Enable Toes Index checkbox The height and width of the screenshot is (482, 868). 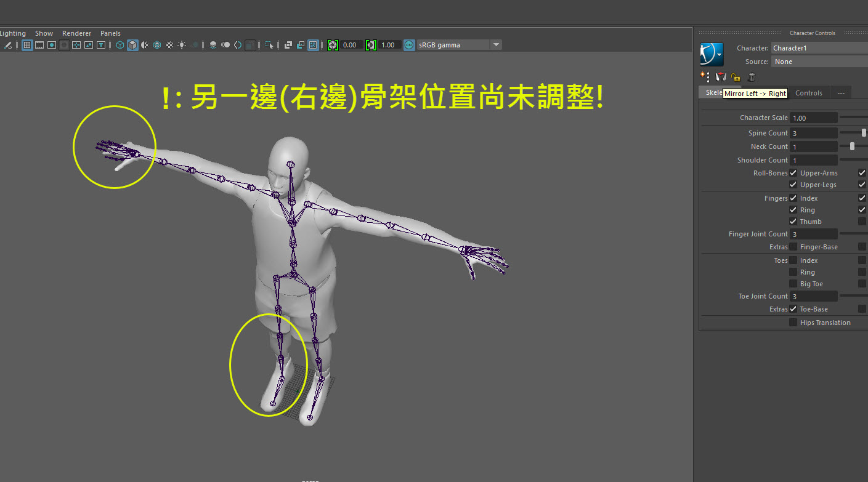pyautogui.click(x=793, y=260)
